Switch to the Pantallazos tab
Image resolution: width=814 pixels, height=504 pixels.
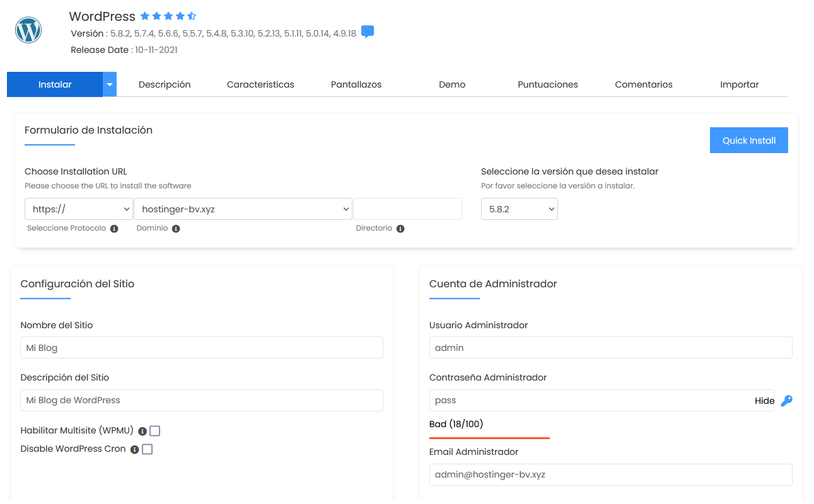tap(356, 84)
